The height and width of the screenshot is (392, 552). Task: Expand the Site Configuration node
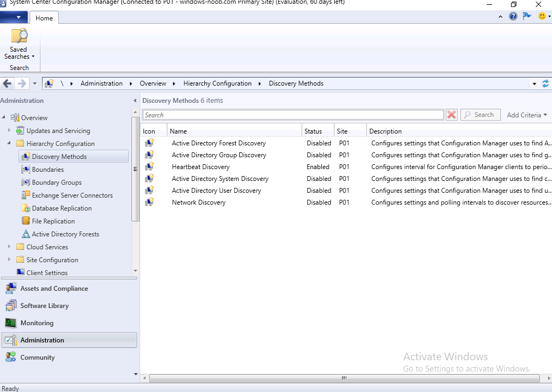click(x=9, y=260)
